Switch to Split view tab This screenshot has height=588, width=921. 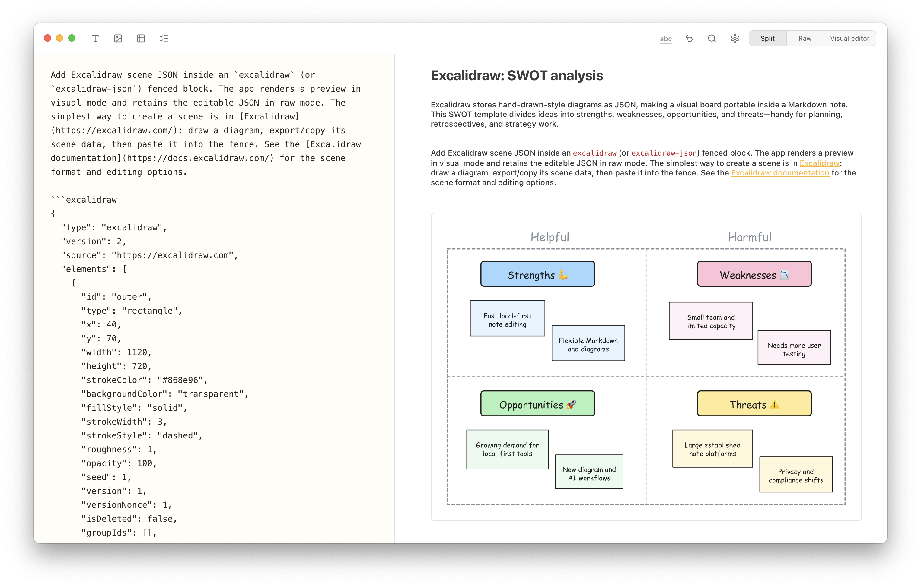tap(767, 38)
